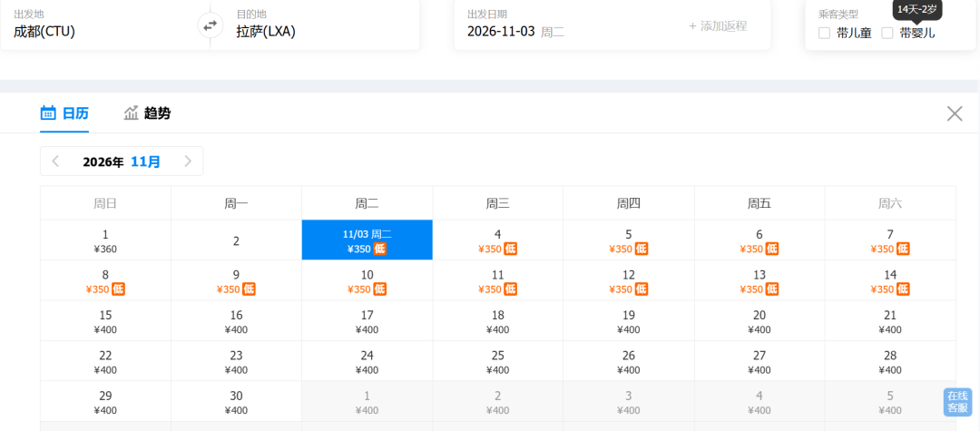Select November 17 in calendar
Viewport: 980px width, 431px height.
coord(367,321)
